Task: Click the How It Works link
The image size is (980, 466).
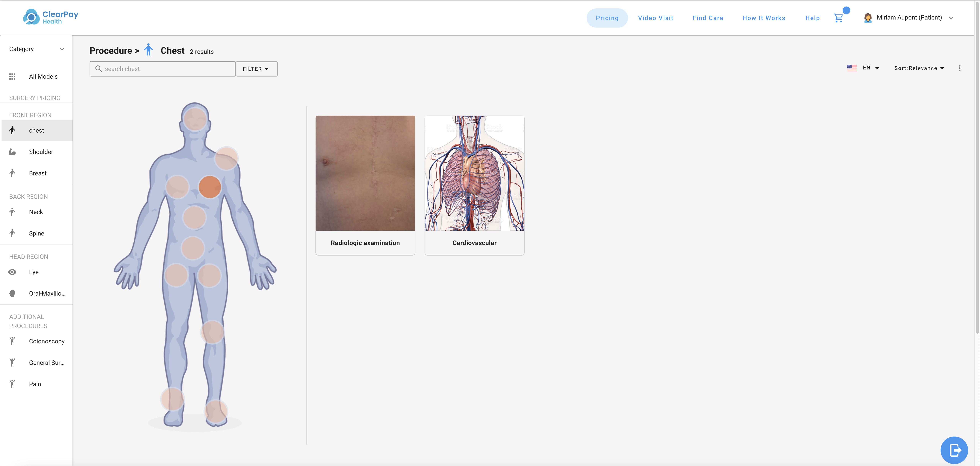Action: pyautogui.click(x=763, y=18)
